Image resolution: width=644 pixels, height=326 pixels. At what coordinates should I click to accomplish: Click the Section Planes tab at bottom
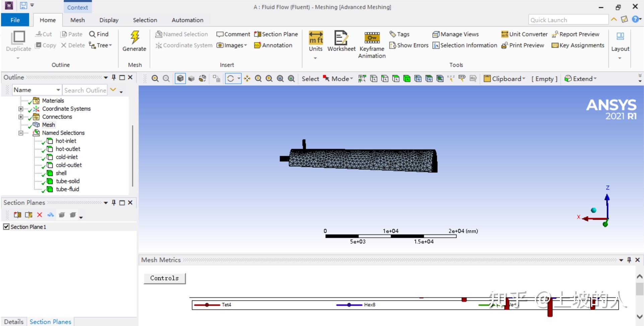tap(50, 321)
